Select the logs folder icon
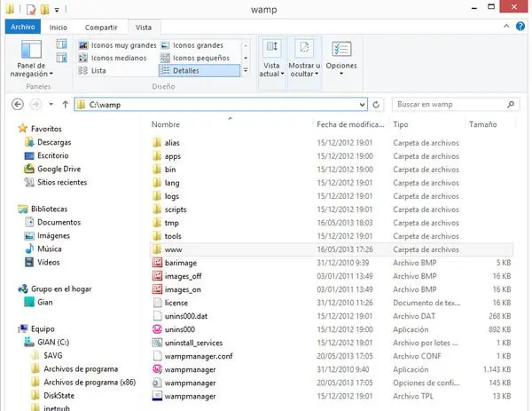The image size is (532, 411). [x=157, y=196]
